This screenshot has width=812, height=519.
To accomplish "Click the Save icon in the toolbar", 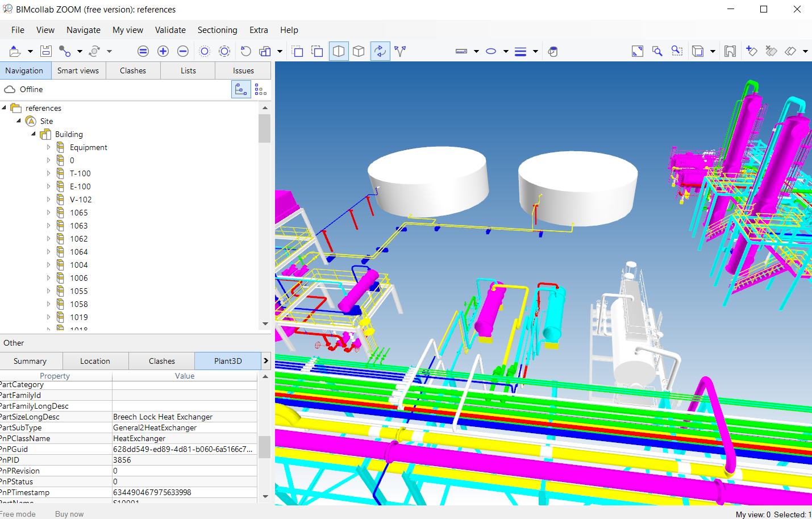I will [46, 51].
